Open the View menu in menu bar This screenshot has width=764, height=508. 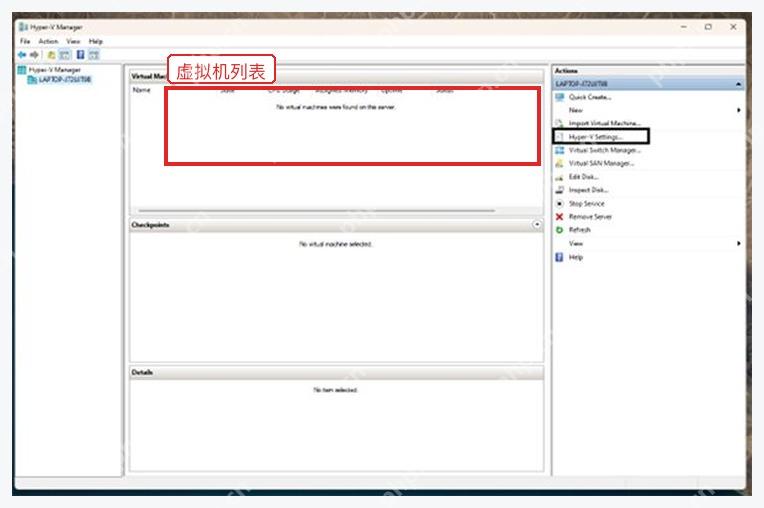click(x=73, y=41)
